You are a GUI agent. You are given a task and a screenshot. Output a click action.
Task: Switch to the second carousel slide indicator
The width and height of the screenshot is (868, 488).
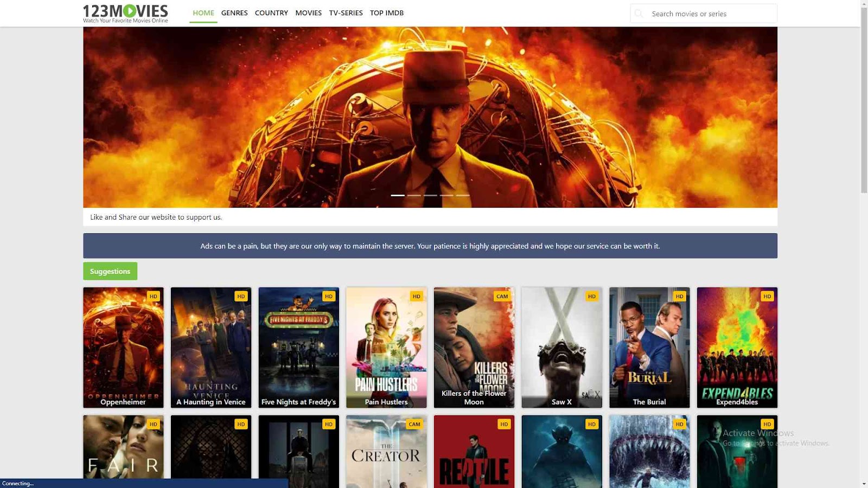click(x=414, y=195)
